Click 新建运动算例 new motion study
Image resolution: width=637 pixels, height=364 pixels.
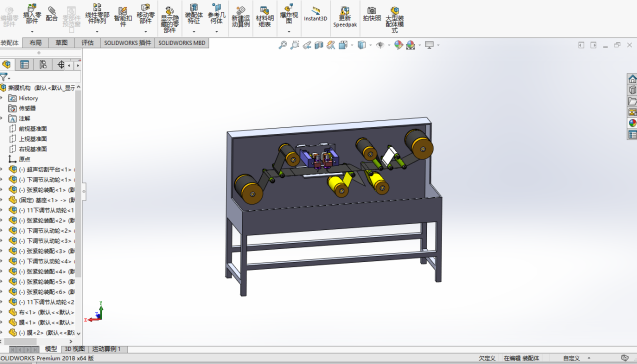[240, 16]
